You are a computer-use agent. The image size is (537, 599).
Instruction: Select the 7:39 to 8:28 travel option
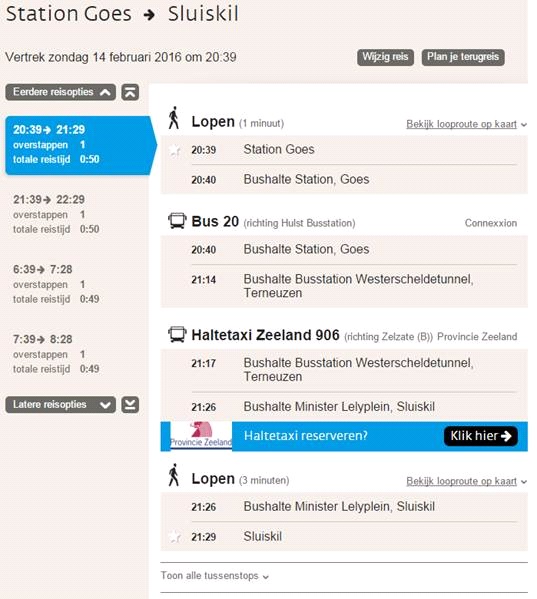coord(56,354)
